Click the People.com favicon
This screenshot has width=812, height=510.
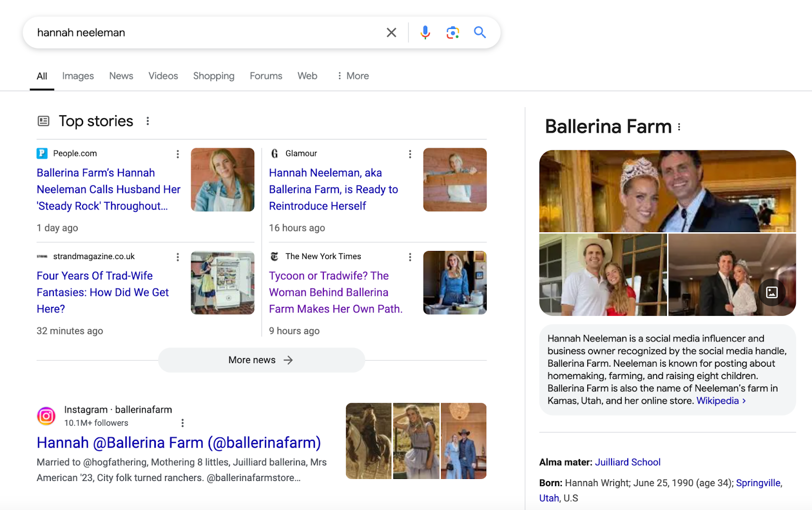(42, 153)
